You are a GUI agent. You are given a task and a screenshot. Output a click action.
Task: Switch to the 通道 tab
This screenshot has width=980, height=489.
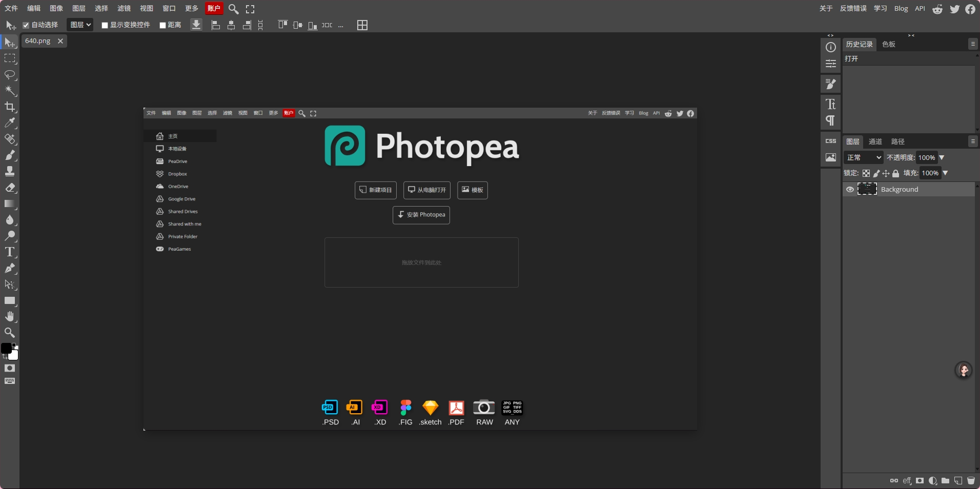click(x=875, y=141)
